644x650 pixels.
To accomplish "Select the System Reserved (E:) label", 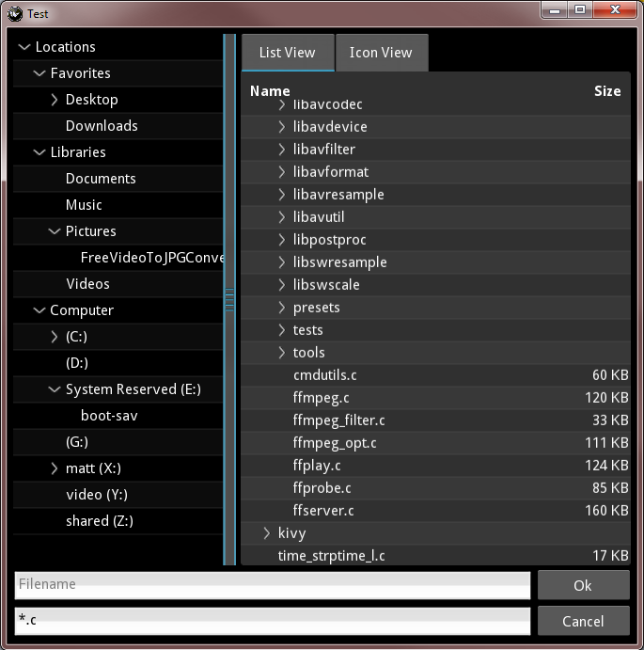I will click(x=134, y=389).
